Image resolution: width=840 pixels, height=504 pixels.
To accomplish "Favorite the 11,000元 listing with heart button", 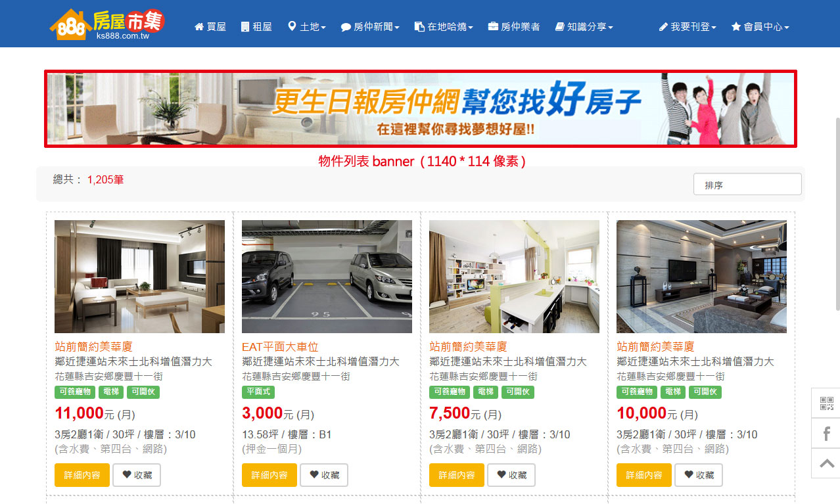I will [137, 475].
